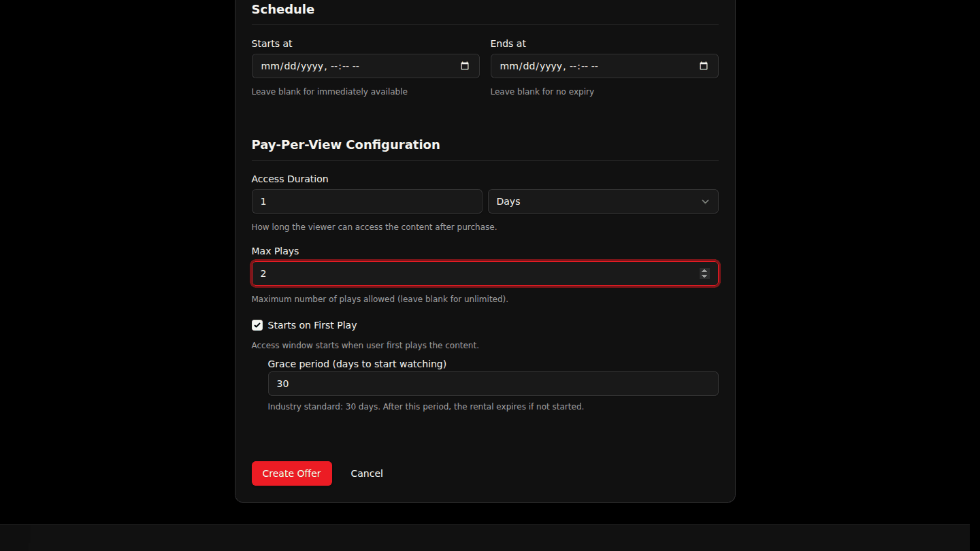Click the Pay-Per-View Configuration heading
This screenshot has height=551, width=980.
346,144
